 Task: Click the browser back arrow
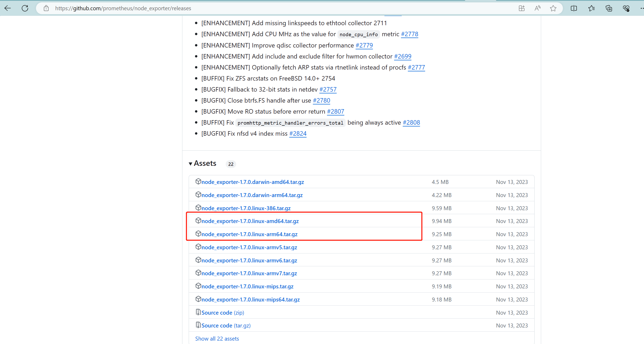8,8
